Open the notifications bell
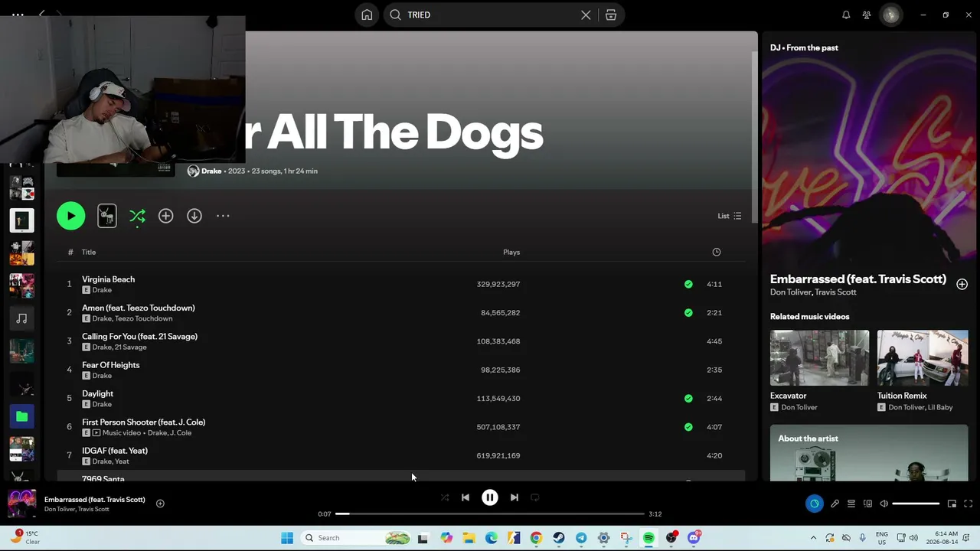Image resolution: width=980 pixels, height=551 pixels. coord(846,15)
